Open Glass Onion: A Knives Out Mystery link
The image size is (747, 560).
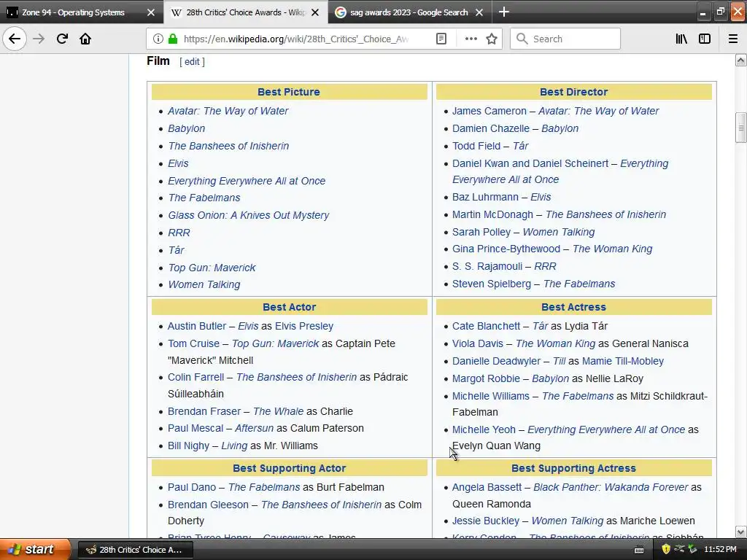tap(248, 215)
